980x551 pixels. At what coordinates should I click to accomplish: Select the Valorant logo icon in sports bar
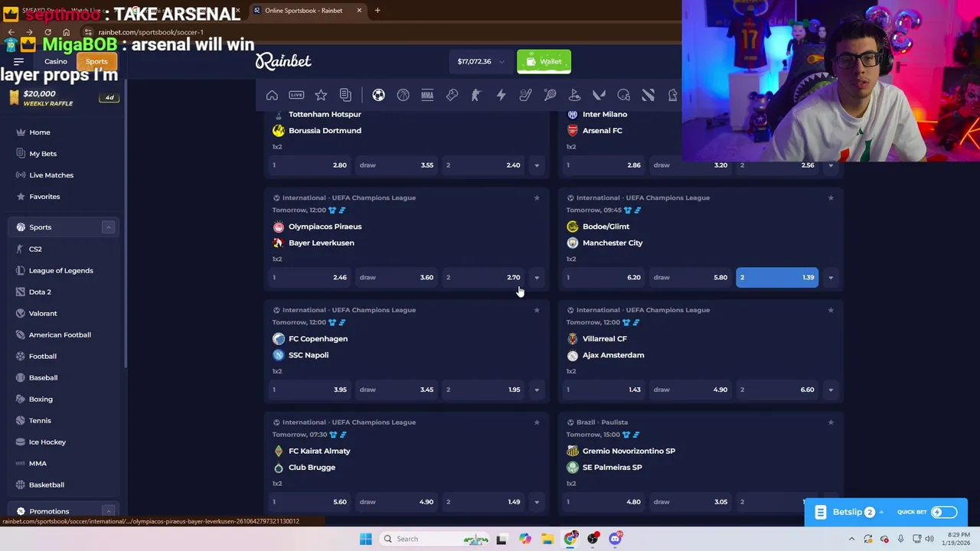click(599, 95)
